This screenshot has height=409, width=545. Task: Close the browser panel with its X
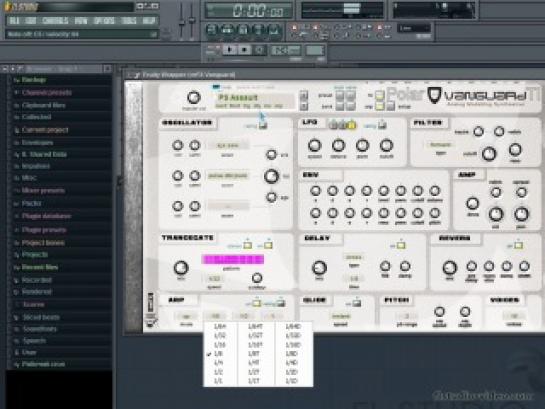(x=107, y=69)
